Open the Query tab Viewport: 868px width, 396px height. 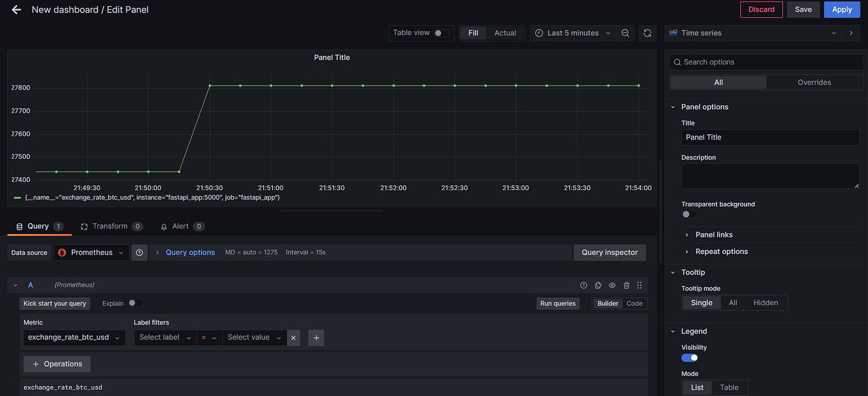coord(40,227)
